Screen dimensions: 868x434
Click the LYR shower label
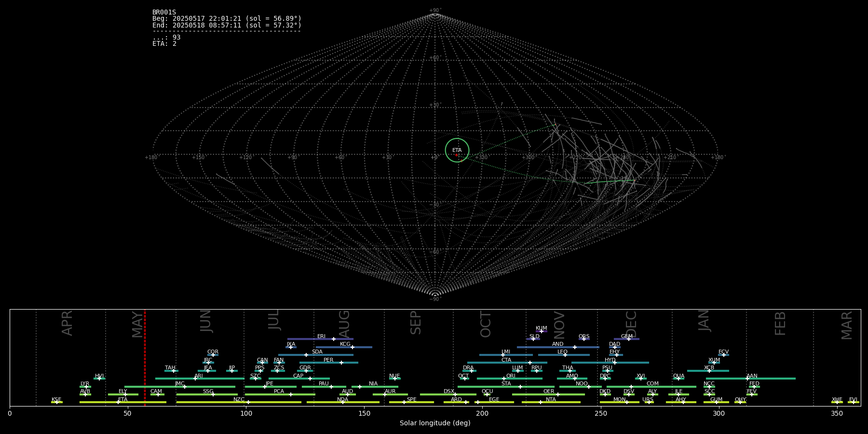coord(85,384)
